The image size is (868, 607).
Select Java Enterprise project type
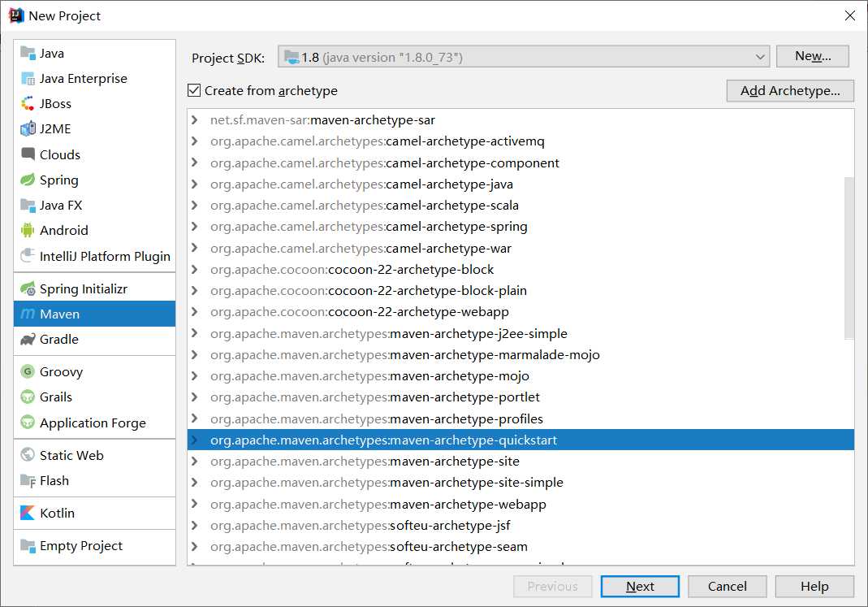[x=83, y=79]
